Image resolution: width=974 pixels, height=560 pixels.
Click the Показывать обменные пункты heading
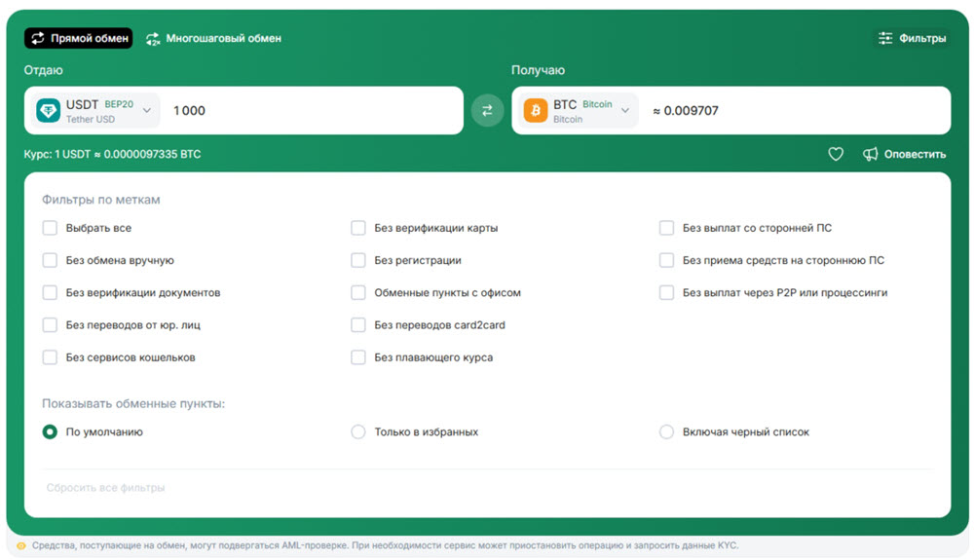tap(133, 403)
